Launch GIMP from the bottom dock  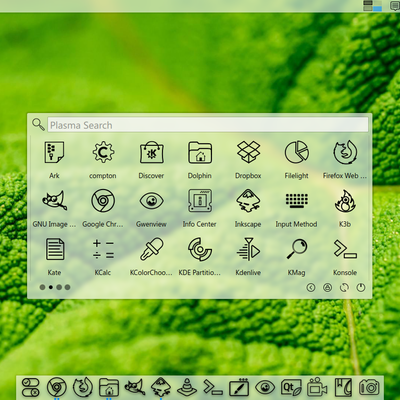coord(135,387)
